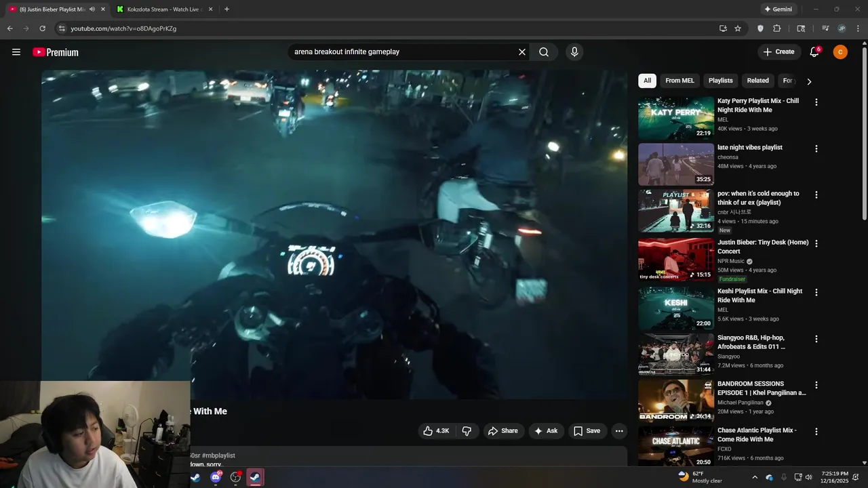Open the Chrome three-dot menu
This screenshot has height=488, width=868.
[x=859, y=28]
